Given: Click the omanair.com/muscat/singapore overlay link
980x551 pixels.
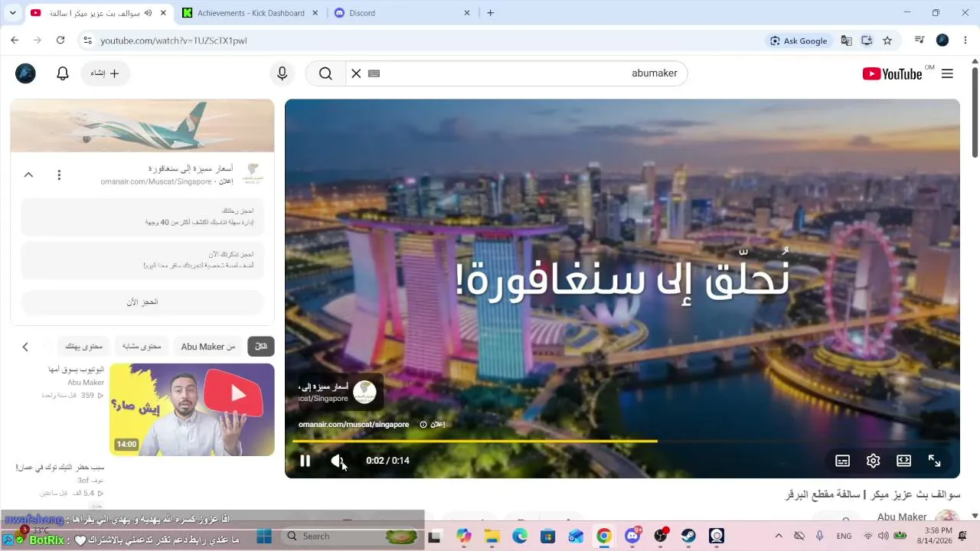Looking at the screenshot, I should pyautogui.click(x=354, y=424).
